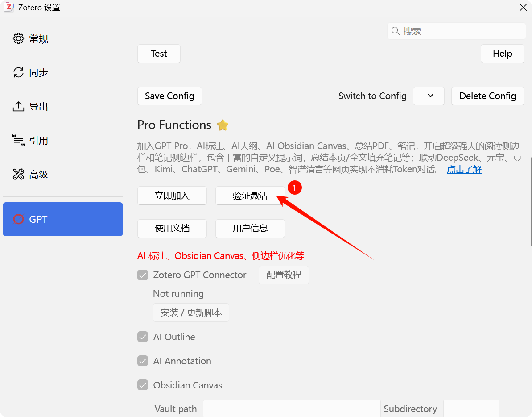Click the search magnifier icon

(395, 31)
